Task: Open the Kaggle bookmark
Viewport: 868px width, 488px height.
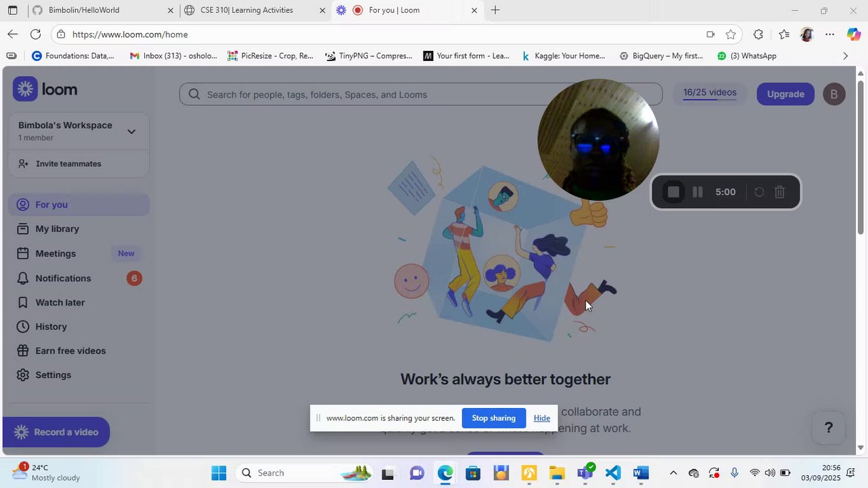Action: click(x=563, y=56)
